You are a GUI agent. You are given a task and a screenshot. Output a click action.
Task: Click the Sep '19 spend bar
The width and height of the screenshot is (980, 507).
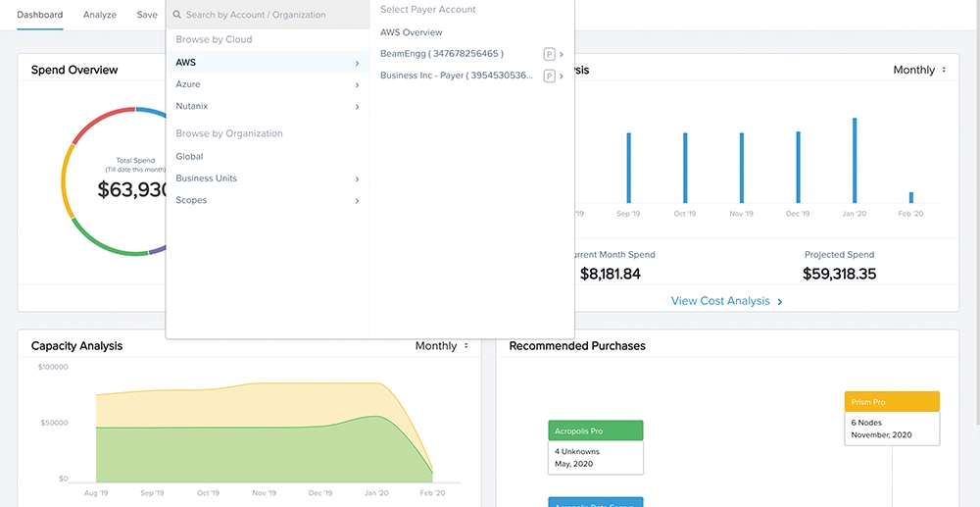(629, 168)
